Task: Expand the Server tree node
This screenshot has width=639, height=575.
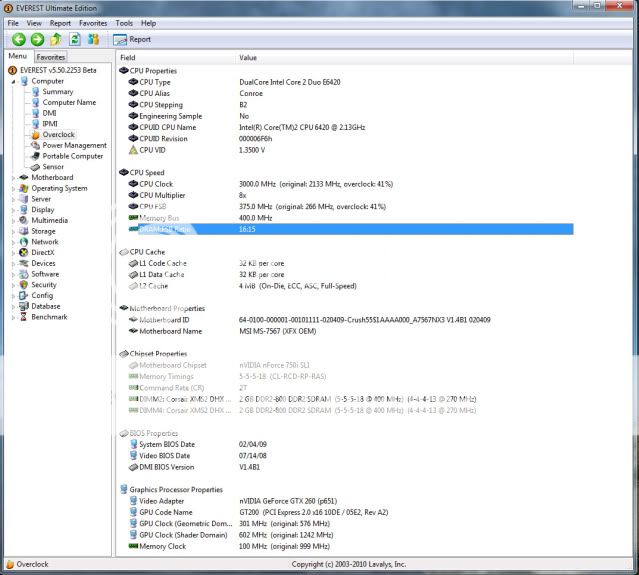Action: pos(13,199)
